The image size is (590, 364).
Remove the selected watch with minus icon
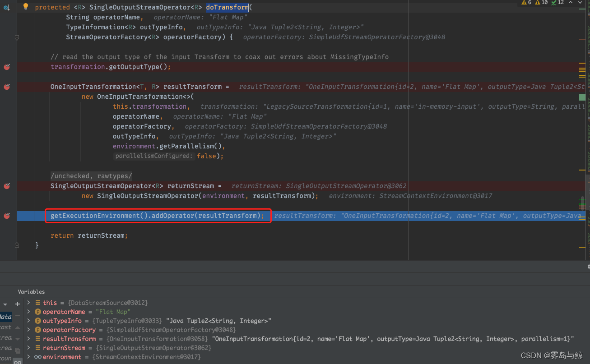pyautogui.click(x=18, y=316)
